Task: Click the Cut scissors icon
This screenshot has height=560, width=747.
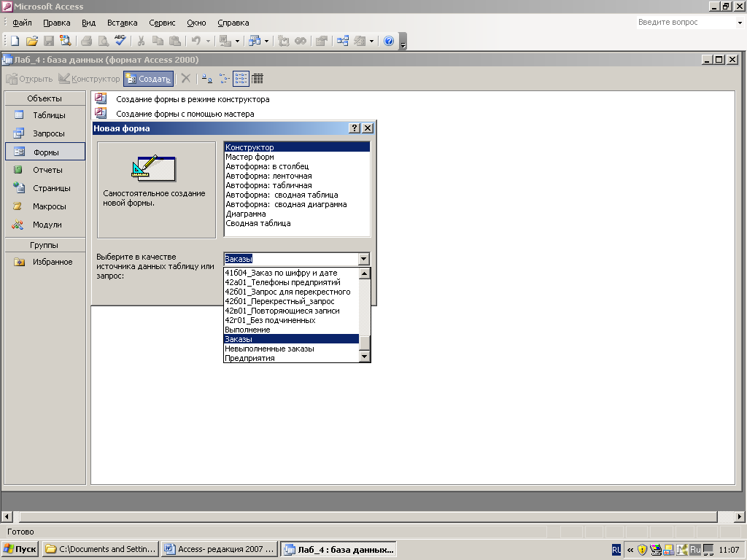Action: 141,41
